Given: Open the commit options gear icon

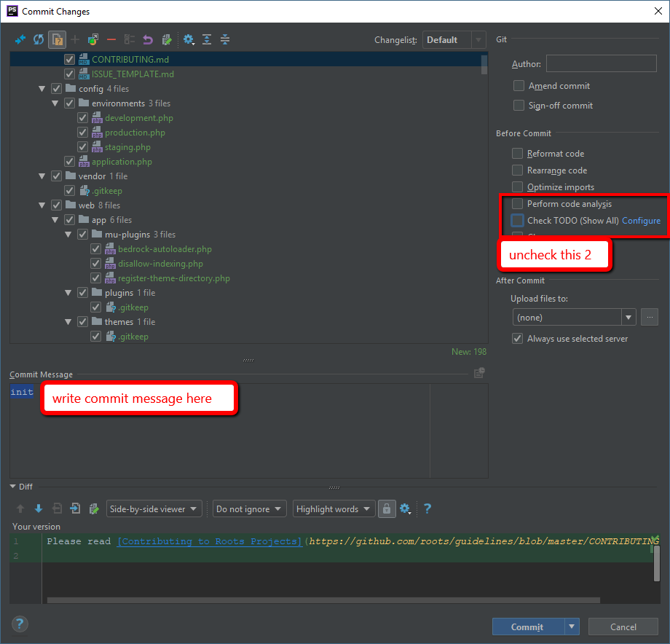Looking at the screenshot, I should (189, 39).
